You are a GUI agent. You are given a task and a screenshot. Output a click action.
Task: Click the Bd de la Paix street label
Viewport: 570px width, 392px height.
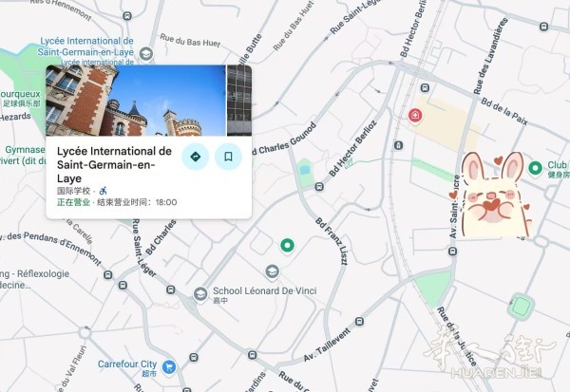pos(504,112)
